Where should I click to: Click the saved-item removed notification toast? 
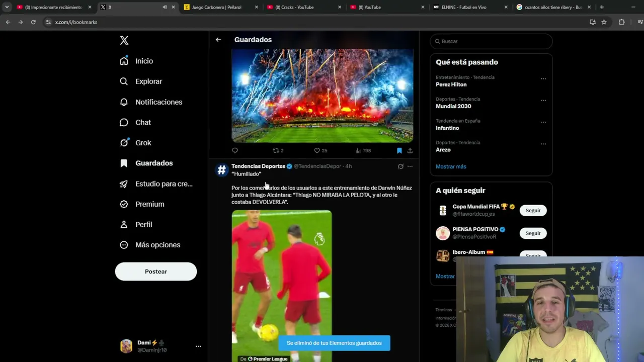[334, 343]
